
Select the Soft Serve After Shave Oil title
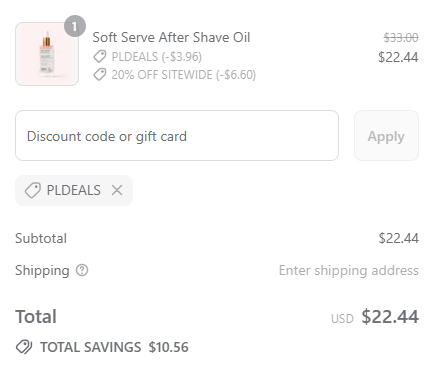click(x=171, y=37)
